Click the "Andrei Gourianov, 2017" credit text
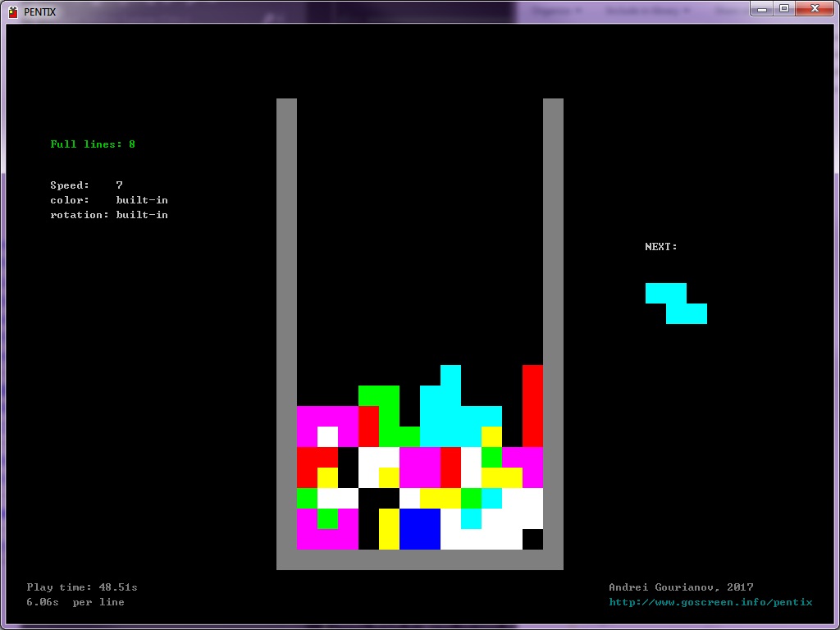 (681, 587)
